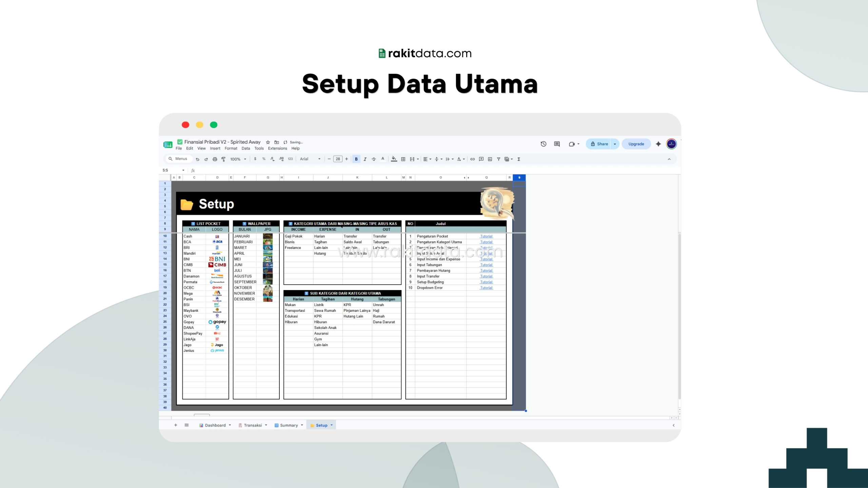Insert a link with the chain icon

[472, 159]
